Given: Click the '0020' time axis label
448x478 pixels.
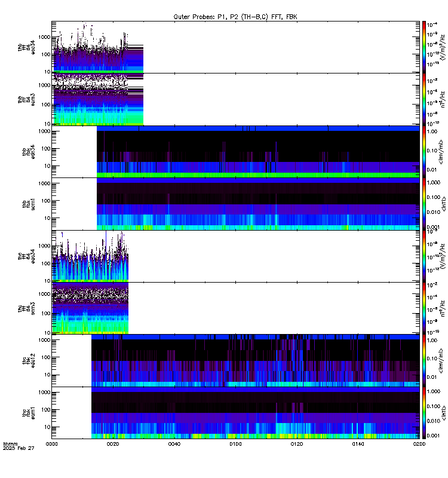Looking at the screenshot, I should click(113, 444).
